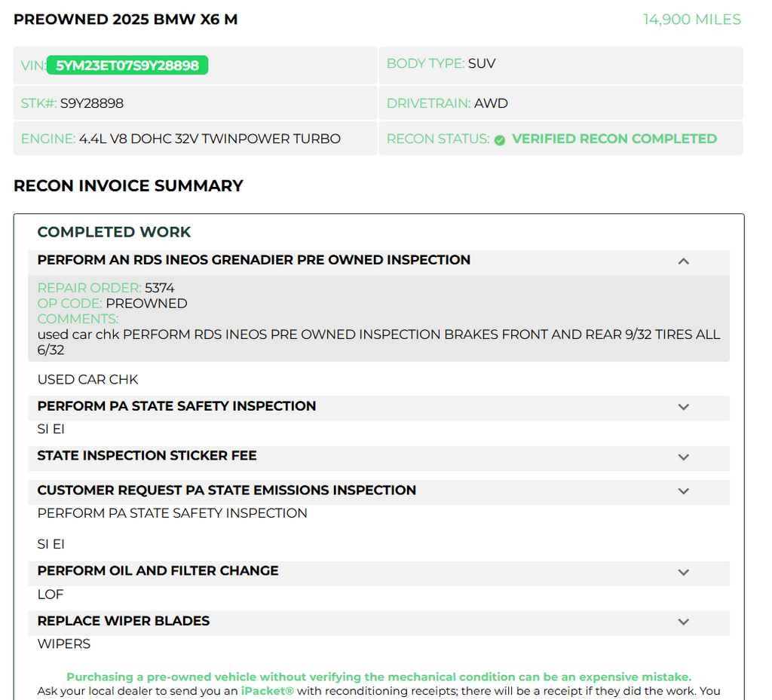Open the iPacket® link in the footer text
Screen dimensions: 772x700
point(267,691)
